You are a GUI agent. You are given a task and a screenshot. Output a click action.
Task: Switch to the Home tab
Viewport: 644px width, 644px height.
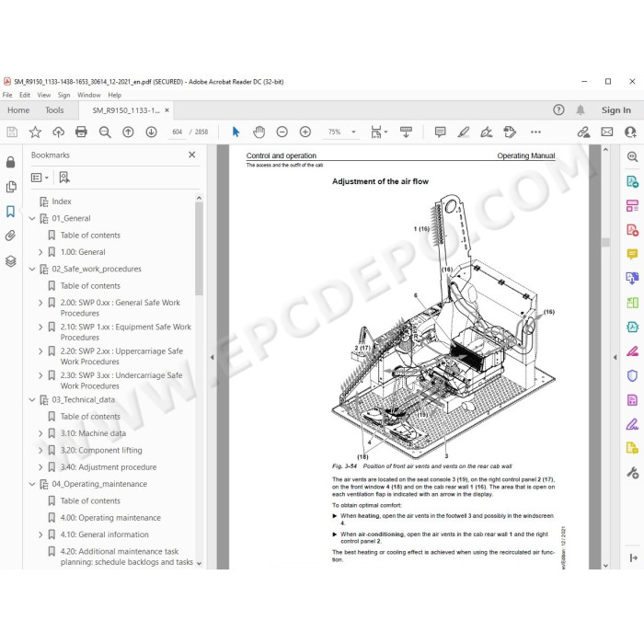coord(18,110)
